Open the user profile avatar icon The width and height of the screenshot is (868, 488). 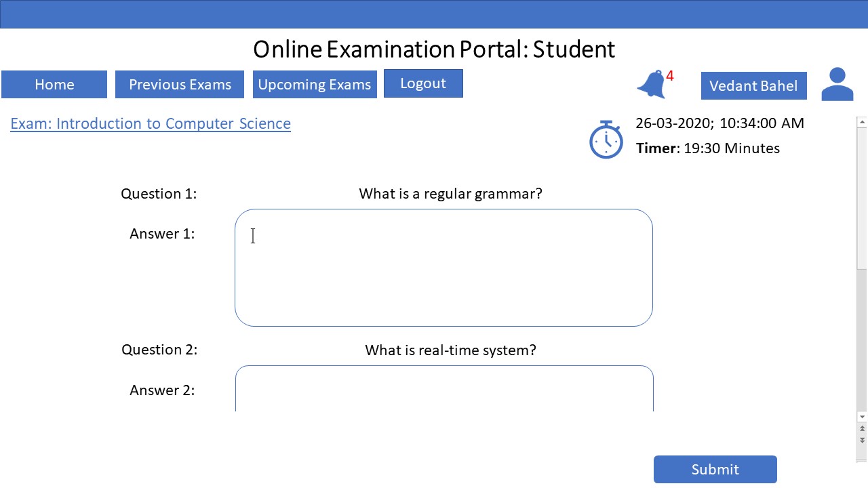837,85
